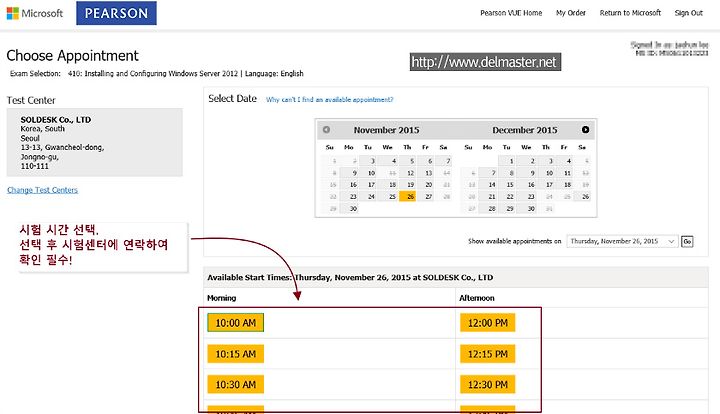Sign Out of the account

coord(688,13)
